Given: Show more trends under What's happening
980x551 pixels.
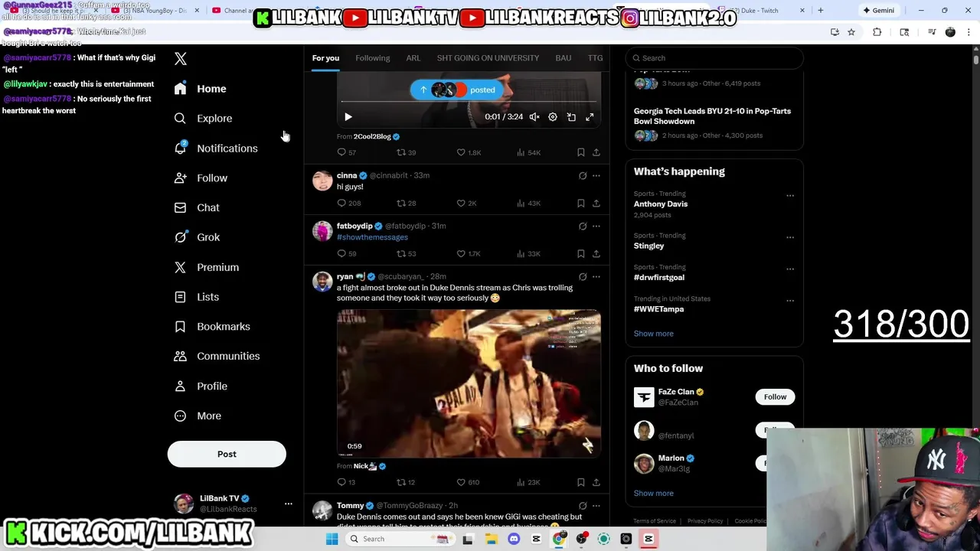Looking at the screenshot, I should coord(654,334).
